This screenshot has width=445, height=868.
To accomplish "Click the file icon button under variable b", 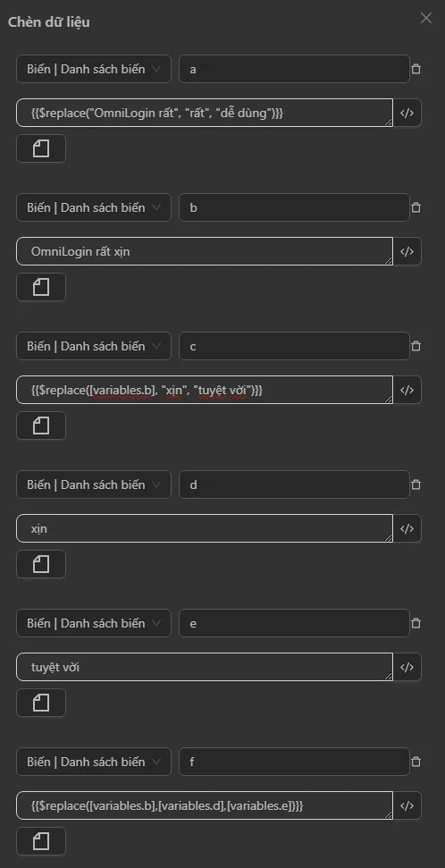I will point(41,287).
